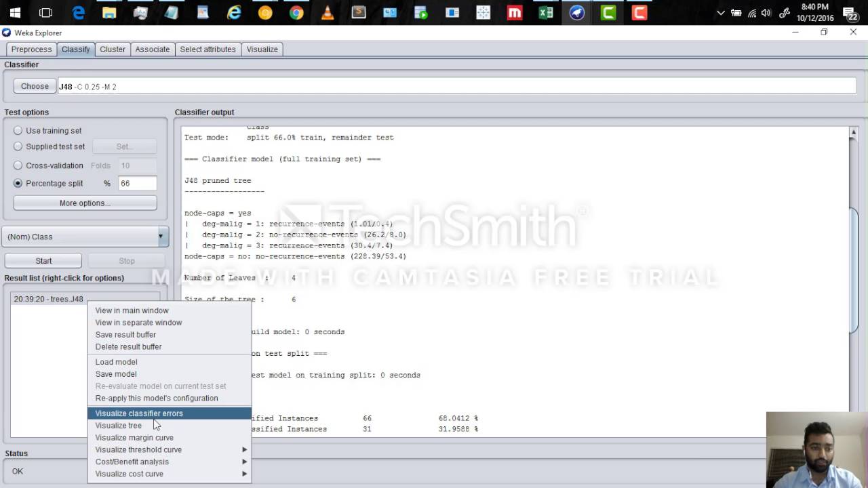Open the Cluster tab

click(x=113, y=49)
